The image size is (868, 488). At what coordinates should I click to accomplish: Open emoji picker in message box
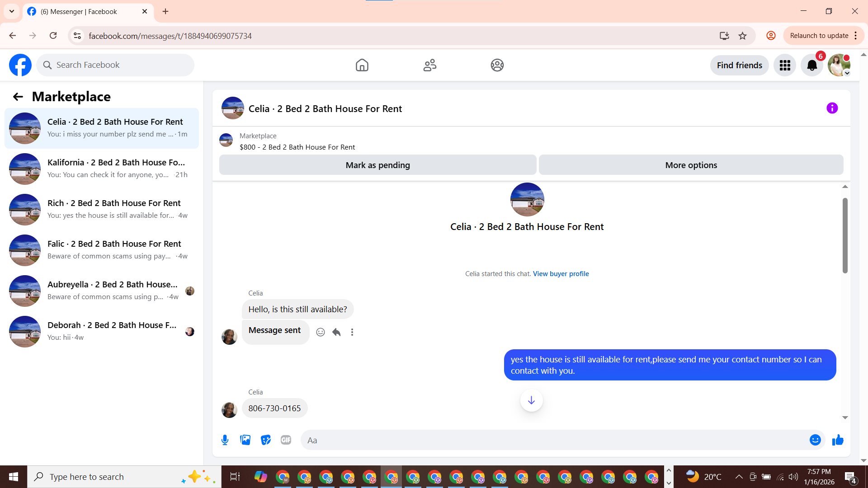(815, 440)
